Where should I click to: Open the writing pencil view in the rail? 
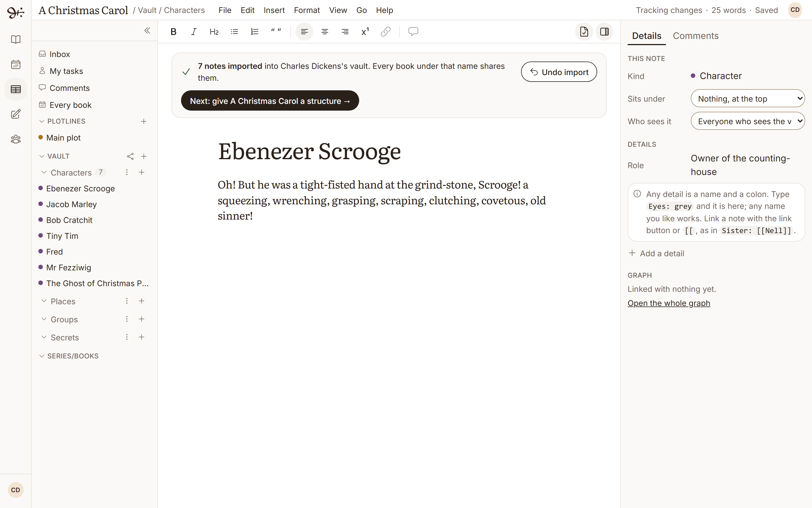(16, 114)
